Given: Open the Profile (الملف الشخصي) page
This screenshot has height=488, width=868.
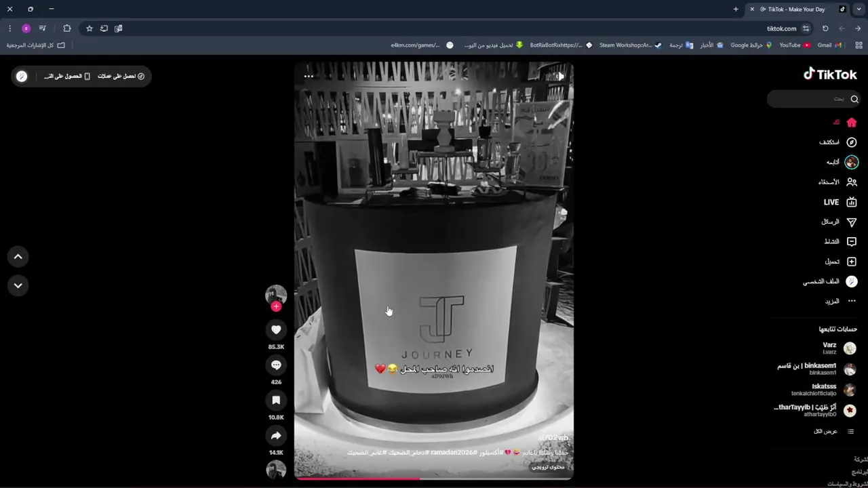Looking at the screenshot, I should point(831,281).
